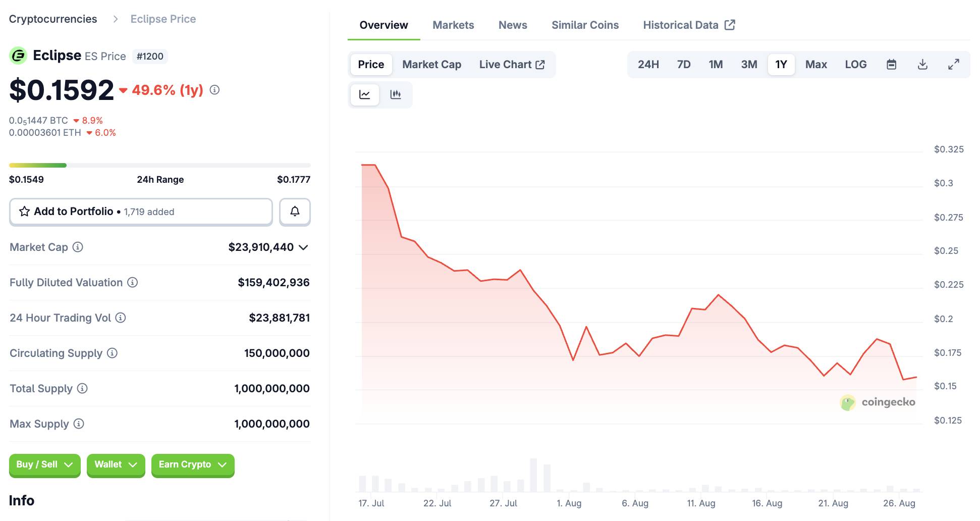
Task: Click Add to Portfolio button
Action: coord(141,212)
